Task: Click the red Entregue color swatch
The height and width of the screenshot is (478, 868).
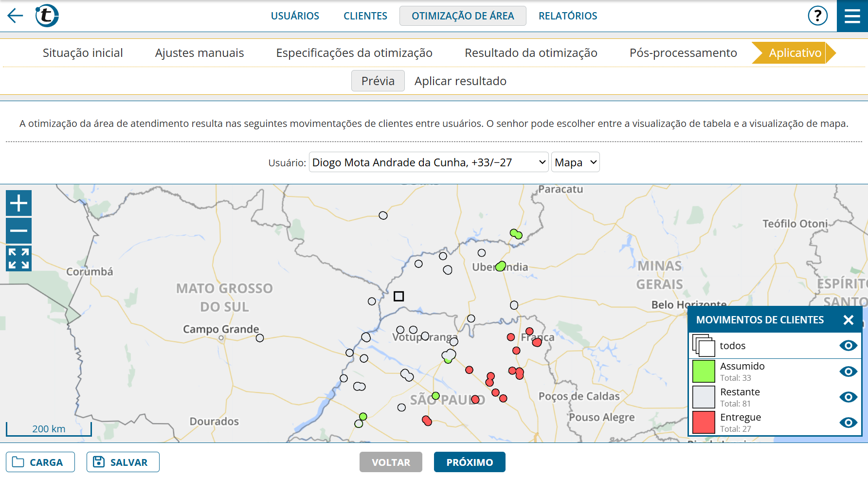Action: tap(703, 423)
